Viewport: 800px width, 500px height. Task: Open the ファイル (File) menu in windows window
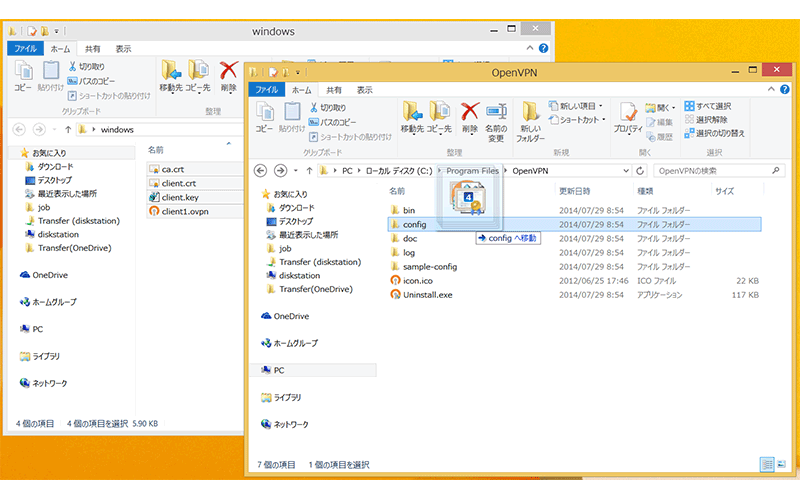tap(26, 48)
